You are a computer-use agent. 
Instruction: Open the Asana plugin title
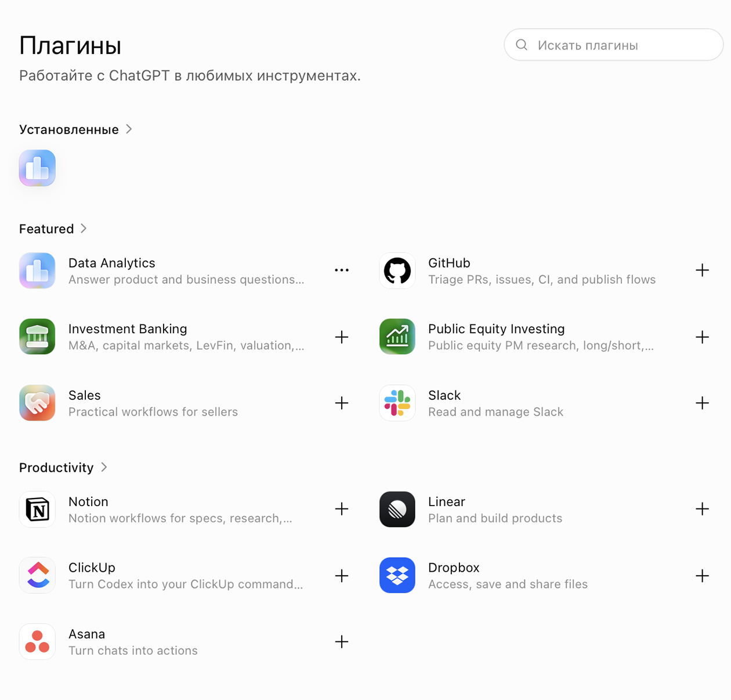tap(87, 634)
